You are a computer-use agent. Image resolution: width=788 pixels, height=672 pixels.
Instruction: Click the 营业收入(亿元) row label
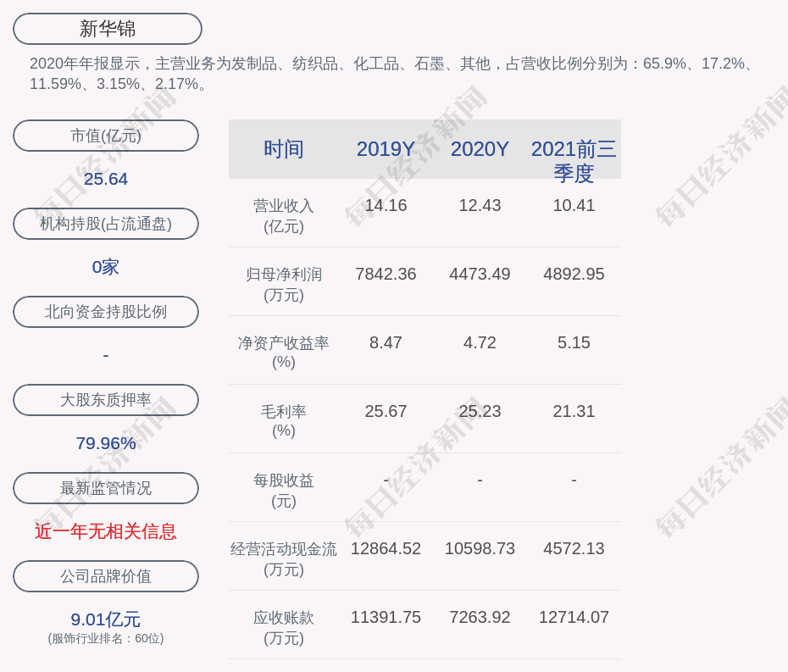[x=283, y=215]
